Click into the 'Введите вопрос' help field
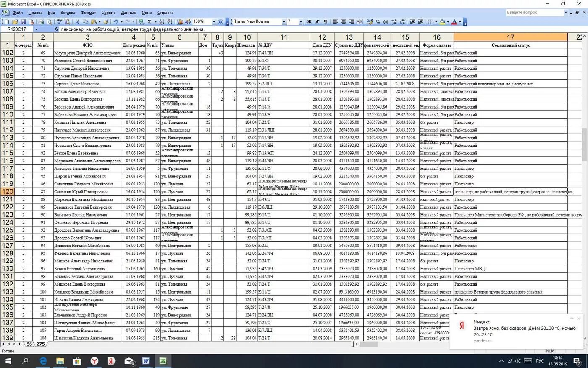 pyautogui.click(x=534, y=13)
